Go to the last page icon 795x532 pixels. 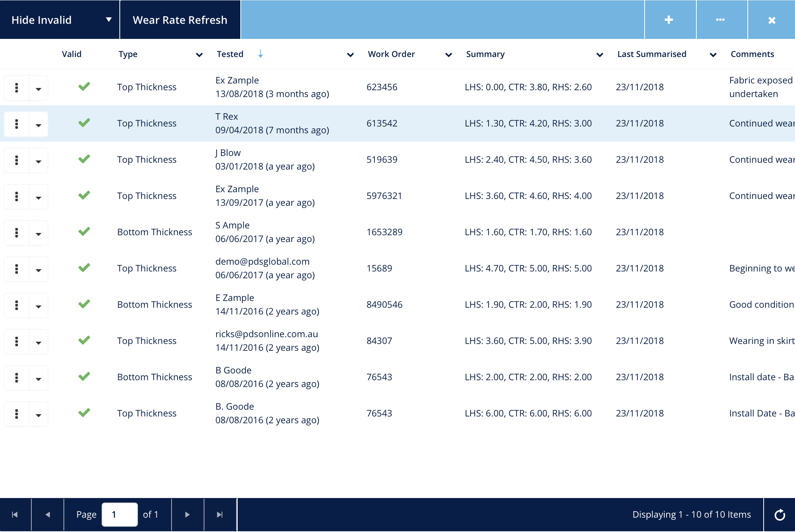tap(220, 515)
